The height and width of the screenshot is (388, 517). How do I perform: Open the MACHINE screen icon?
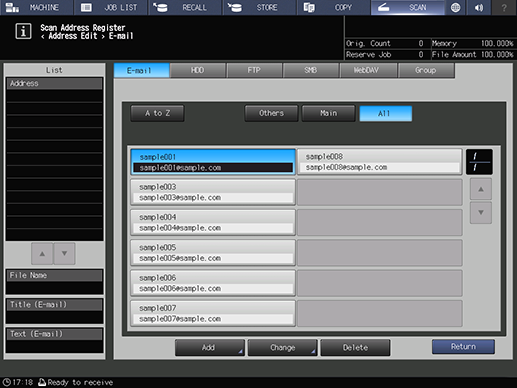12,7
